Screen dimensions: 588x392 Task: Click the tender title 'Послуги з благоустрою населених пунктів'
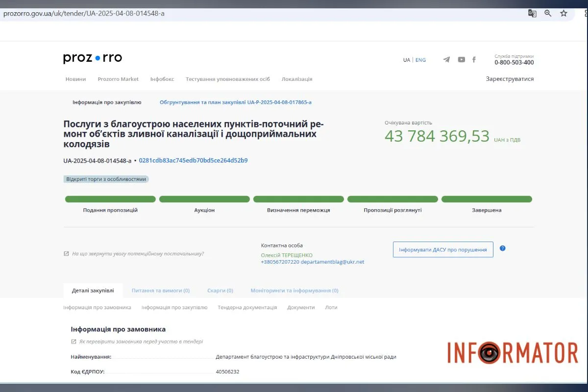pos(194,134)
